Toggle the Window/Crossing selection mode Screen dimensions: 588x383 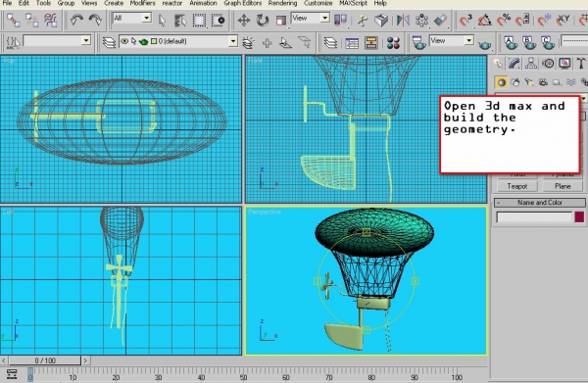[x=218, y=20]
